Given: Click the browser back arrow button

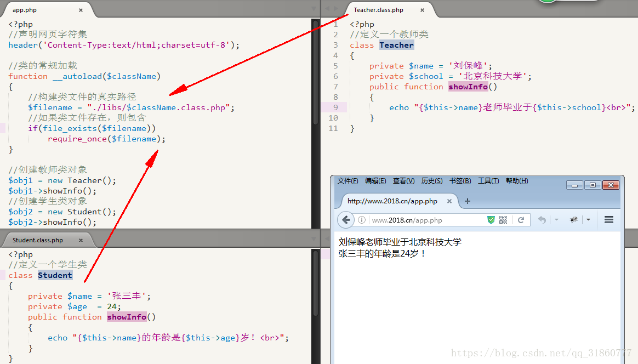Looking at the screenshot, I should click(345, 220).
